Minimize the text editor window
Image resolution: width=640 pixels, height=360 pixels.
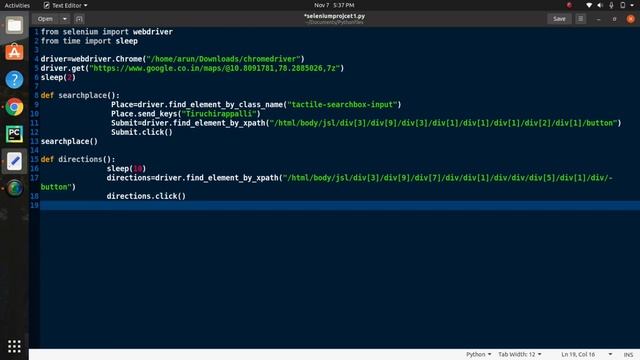click(x=598, y=19)
